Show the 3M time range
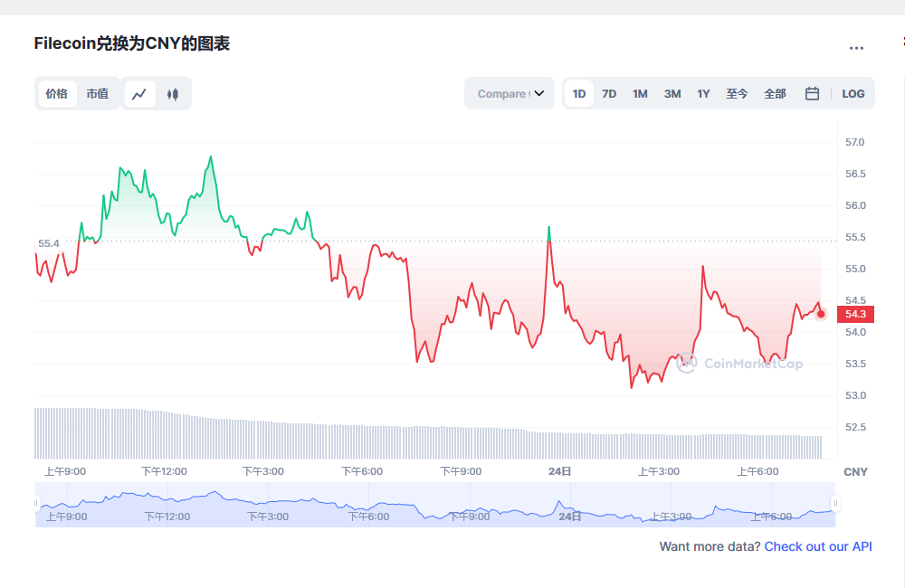The image size is (905, 588). 672,93
